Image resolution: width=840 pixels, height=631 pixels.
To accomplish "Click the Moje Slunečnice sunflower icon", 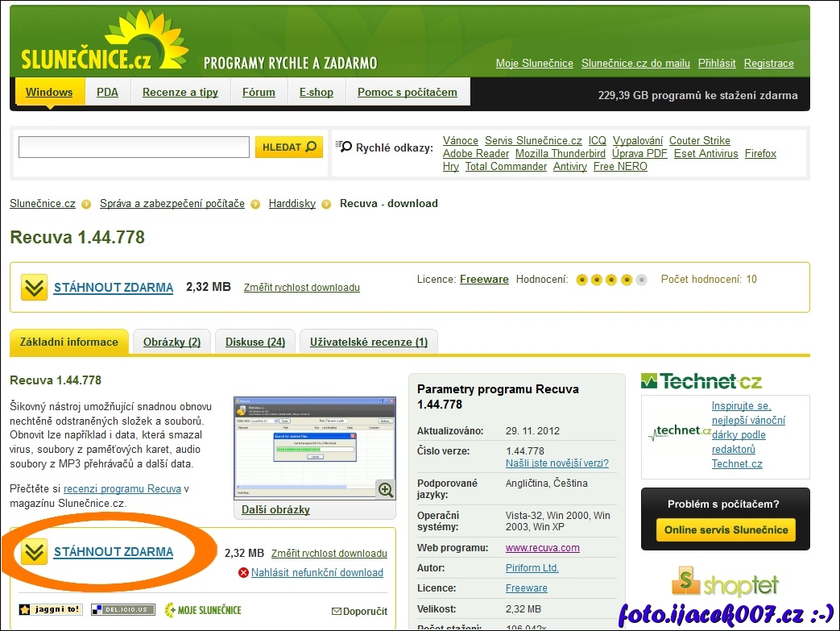I will tap(171, 610).
